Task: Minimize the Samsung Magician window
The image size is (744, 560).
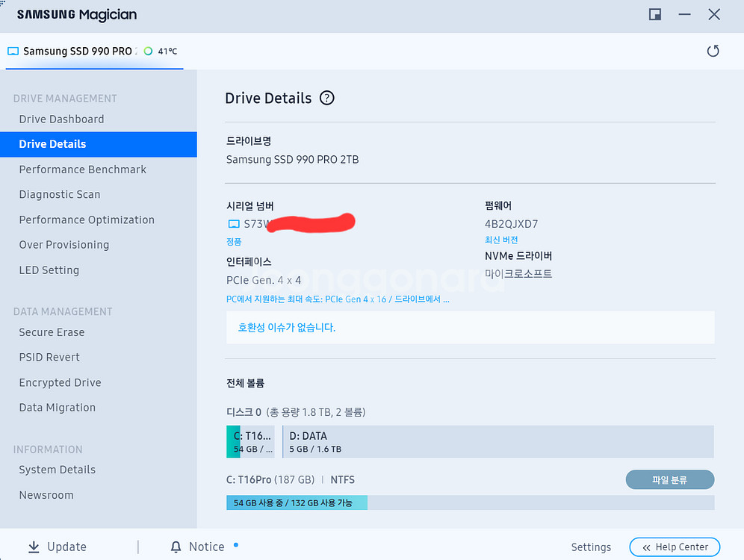Action: coord(684,14)
